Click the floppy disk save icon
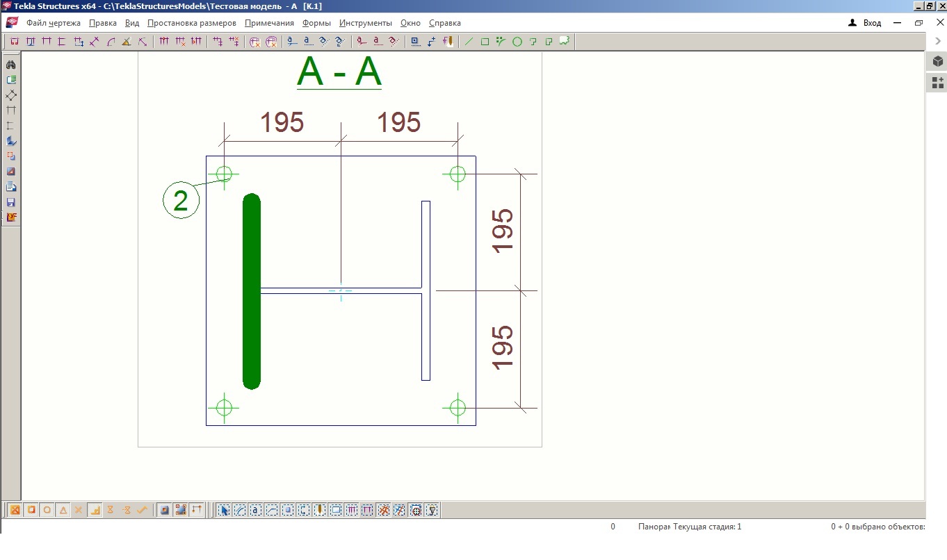Viewport: 947px width, 560px height. (11, 202)
